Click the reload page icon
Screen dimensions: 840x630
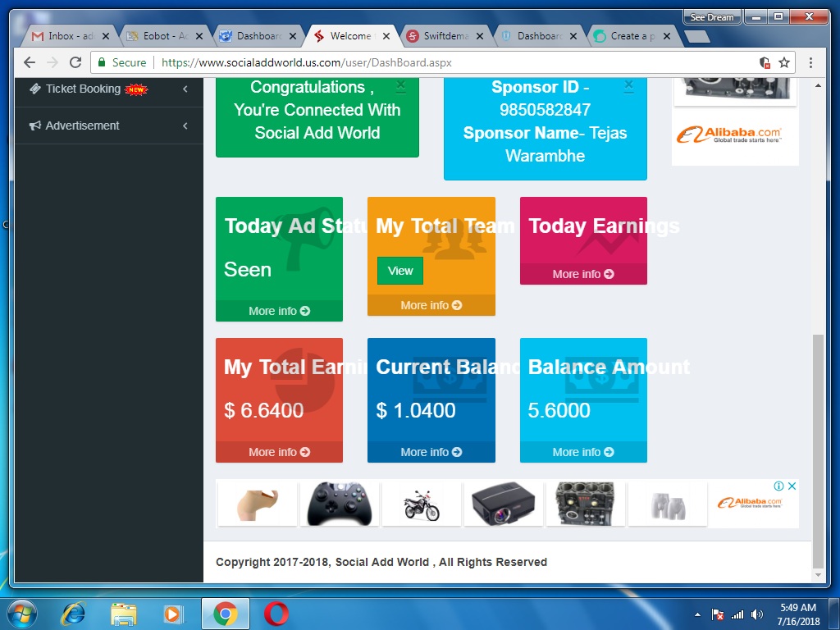(75, 62)
